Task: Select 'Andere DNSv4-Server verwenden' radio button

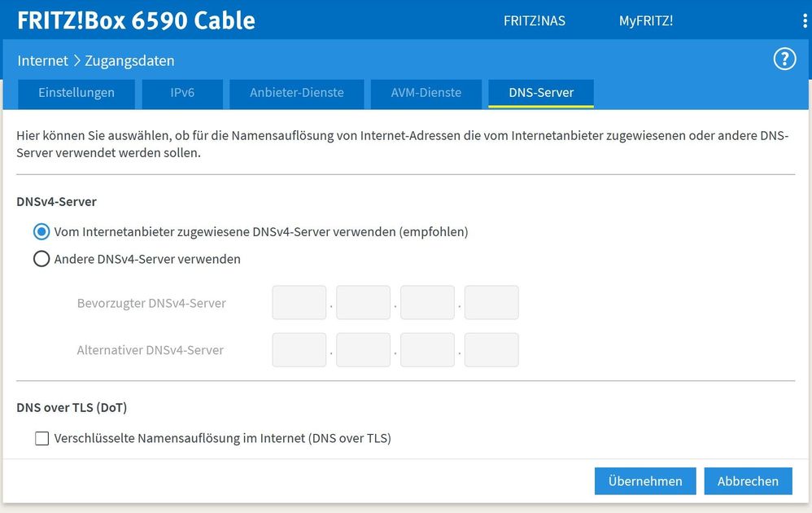Action: click(41, 259)
